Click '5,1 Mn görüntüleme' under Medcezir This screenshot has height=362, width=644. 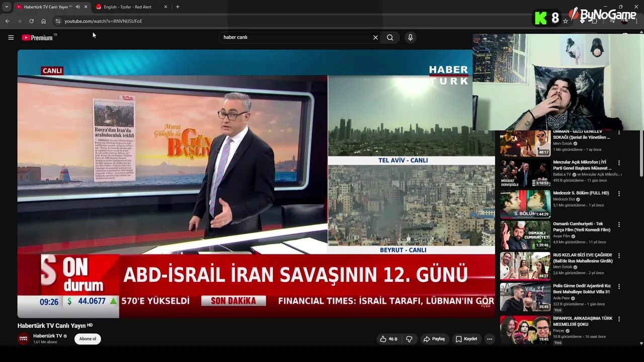pyautogui.click(x=570, y=205)
